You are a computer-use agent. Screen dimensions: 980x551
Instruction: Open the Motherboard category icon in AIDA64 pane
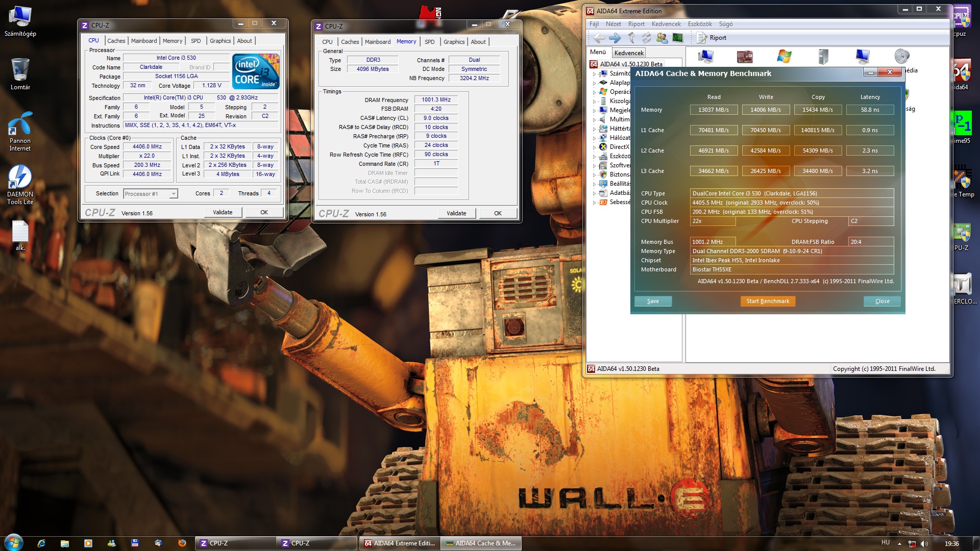pyautogui.click(x=745, y=57)
